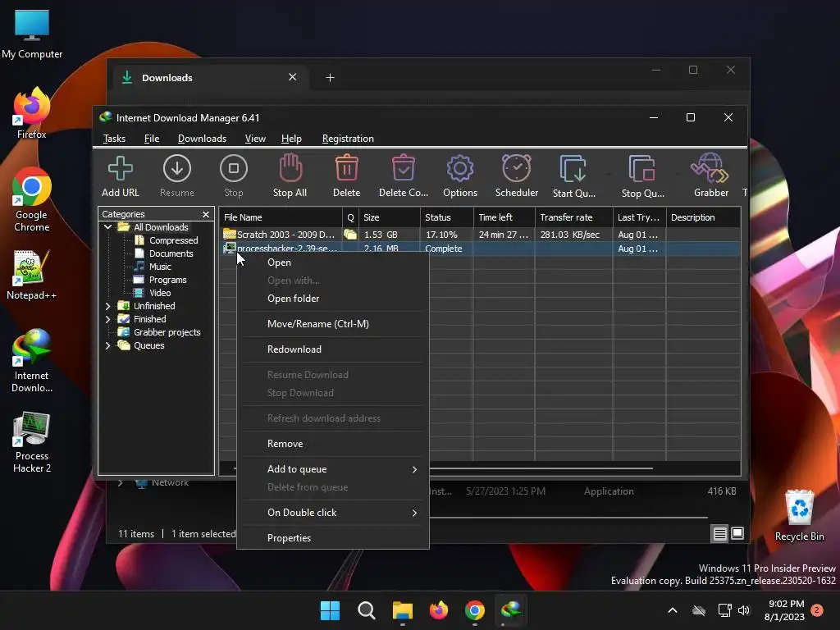The image size is (840, 630).
Task: Click the IDM icon in the taskbar
Action: [x=511, y=610]
